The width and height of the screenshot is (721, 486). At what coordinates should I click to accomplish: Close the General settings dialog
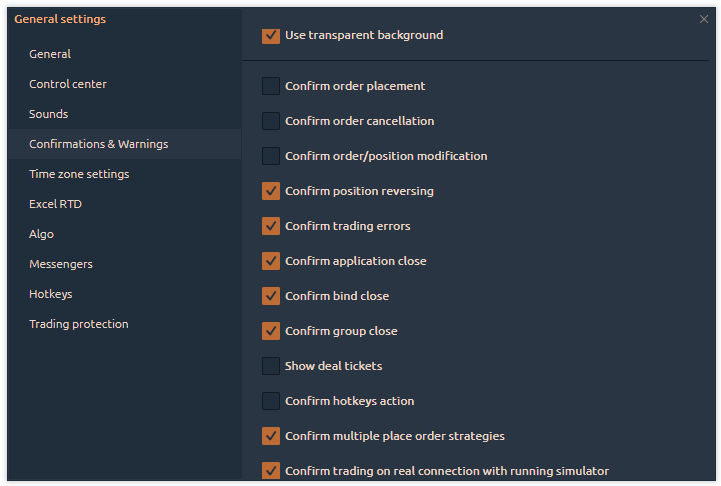pyautogui.click(x=704, y=19)
